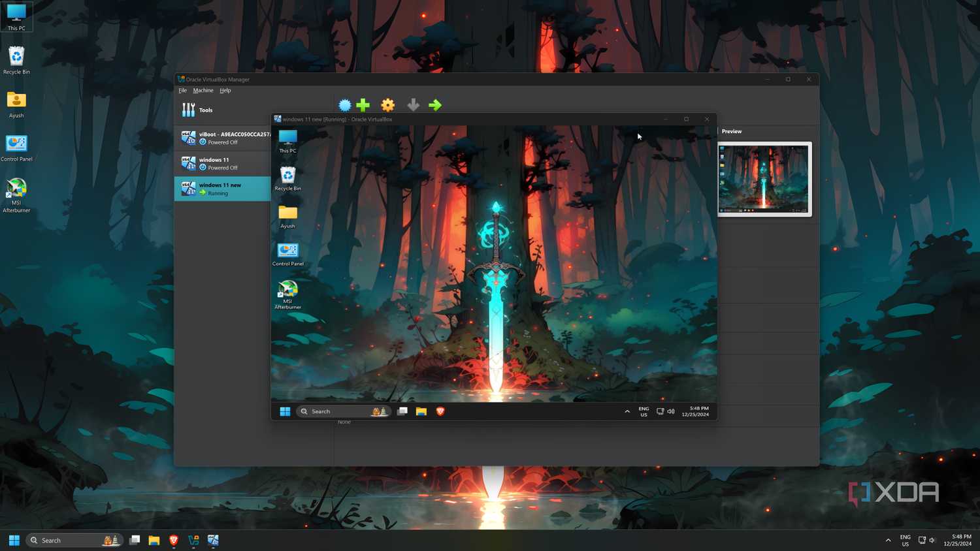
Task: Open Task View on the host taskbar
Action: coord(135,540)
